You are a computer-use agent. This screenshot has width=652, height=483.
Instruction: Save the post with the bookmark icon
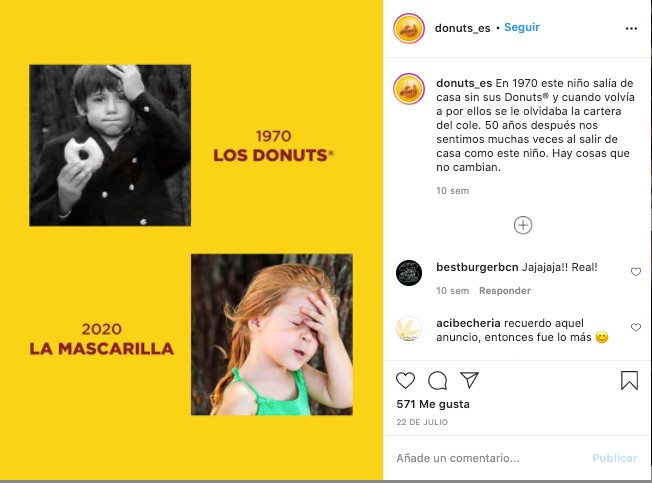629,380
